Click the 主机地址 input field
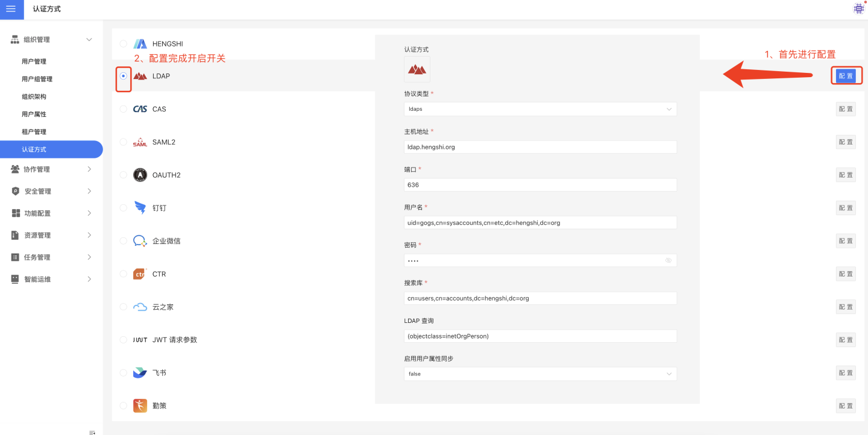This screenshot has height=435, width=868. click(540, 147)
